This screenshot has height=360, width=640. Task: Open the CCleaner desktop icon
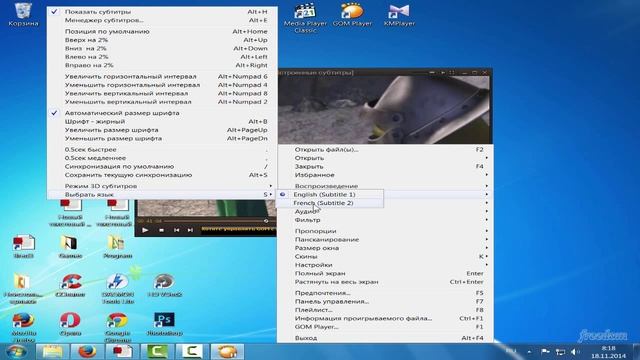(70, 285)
